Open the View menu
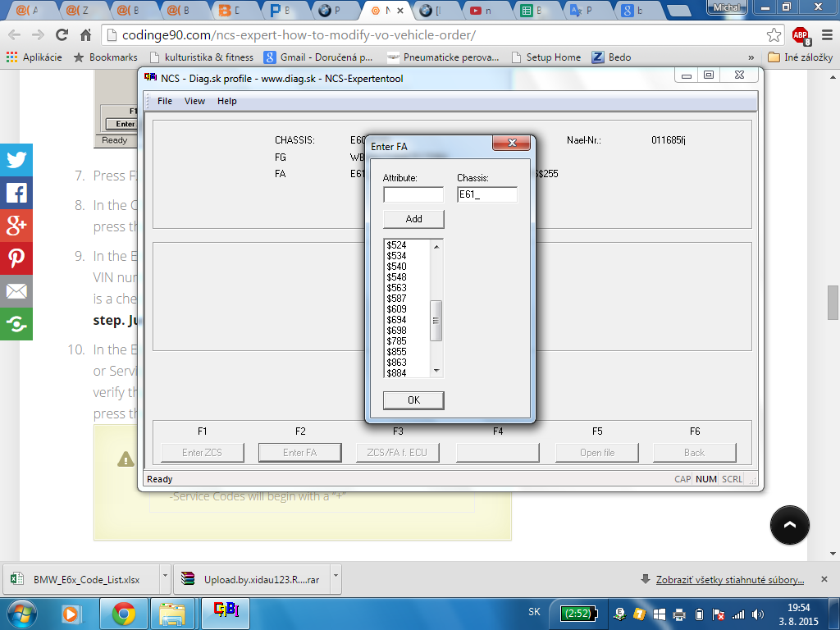Viewport: 840px width, 630px height. tap(194, 101)
